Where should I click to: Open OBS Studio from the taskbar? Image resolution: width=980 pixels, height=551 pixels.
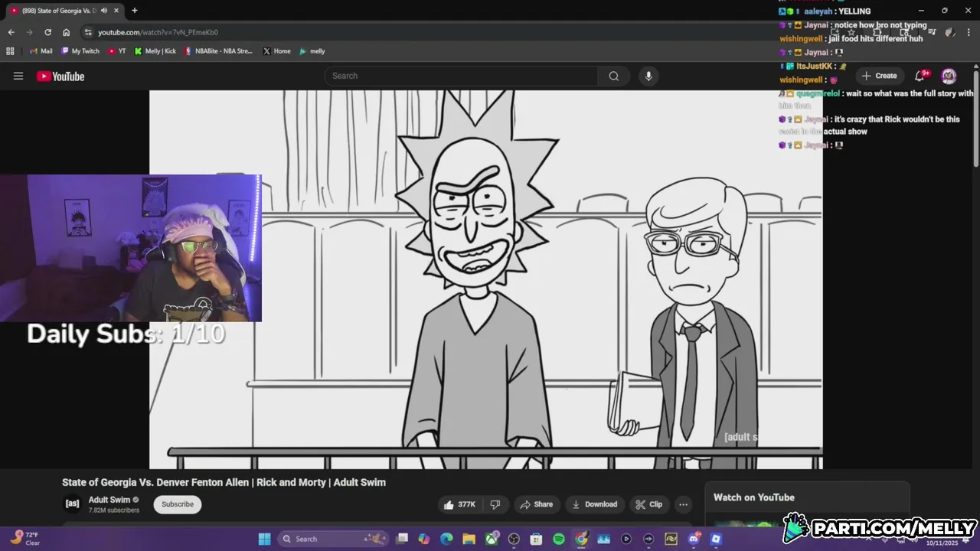click(514, 539)
